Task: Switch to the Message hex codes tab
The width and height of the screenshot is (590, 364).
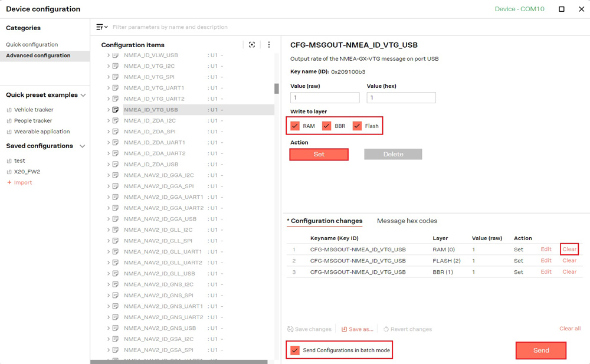Action: 407,221
